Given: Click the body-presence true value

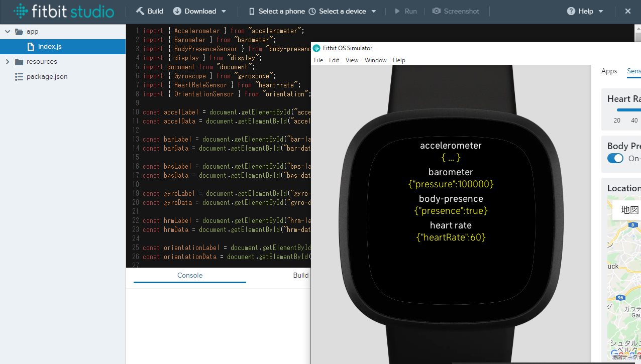Looking at the screenshot, I should coord(451,211).
